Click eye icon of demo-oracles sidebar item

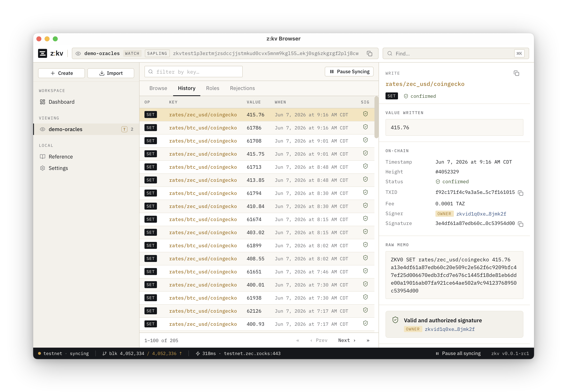[x=43, y=129]
